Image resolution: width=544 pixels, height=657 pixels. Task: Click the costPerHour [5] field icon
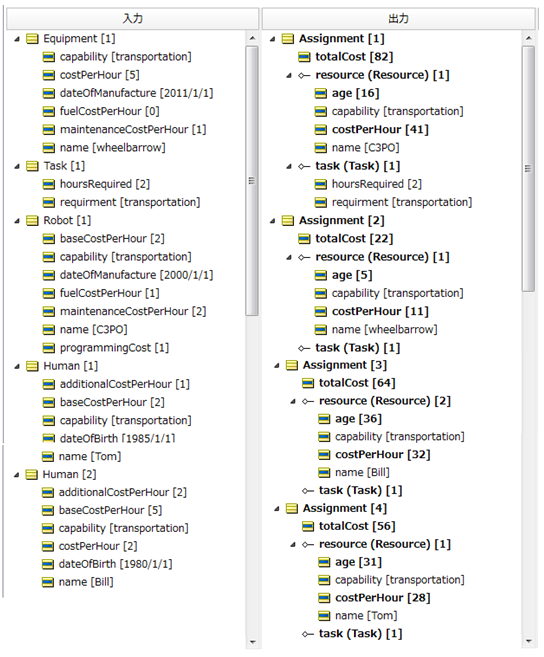click(49, 75)
